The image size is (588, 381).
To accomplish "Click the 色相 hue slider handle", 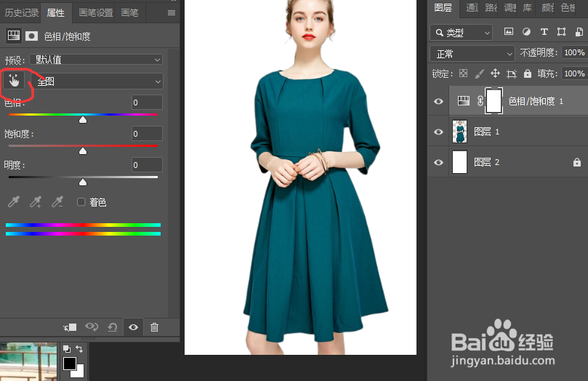I will click(83, 120).
